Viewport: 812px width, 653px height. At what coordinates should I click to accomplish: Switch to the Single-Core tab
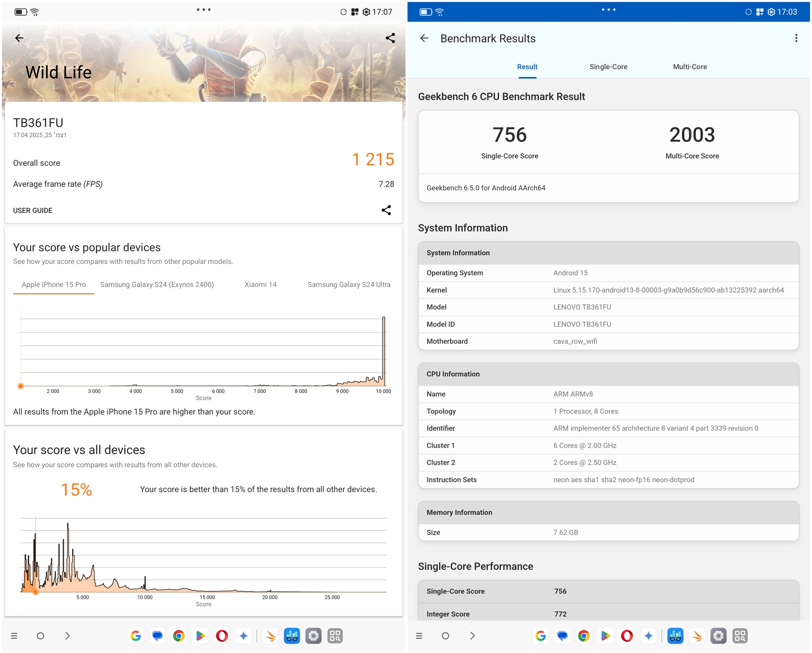(x=608, y=67)
